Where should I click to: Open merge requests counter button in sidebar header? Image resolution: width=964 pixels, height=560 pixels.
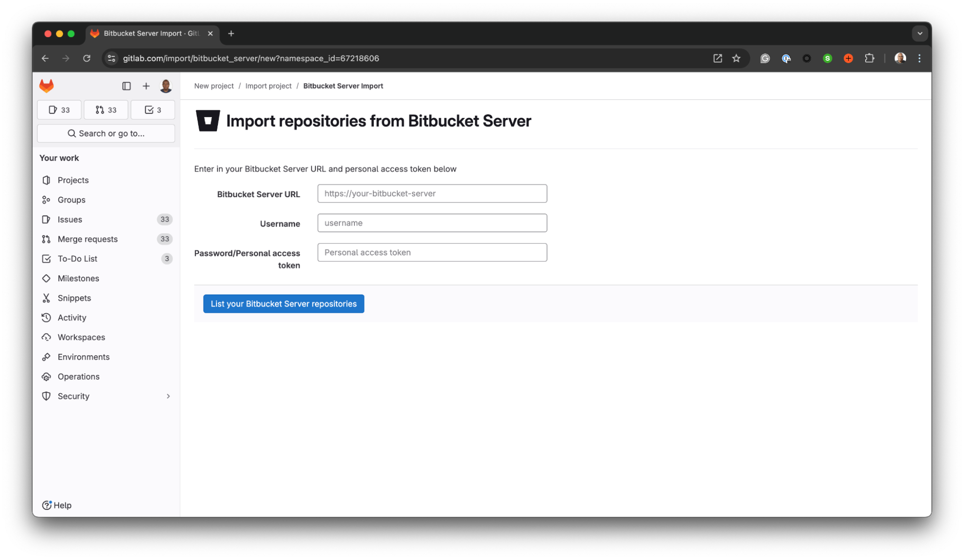click(x=106, y=110)
